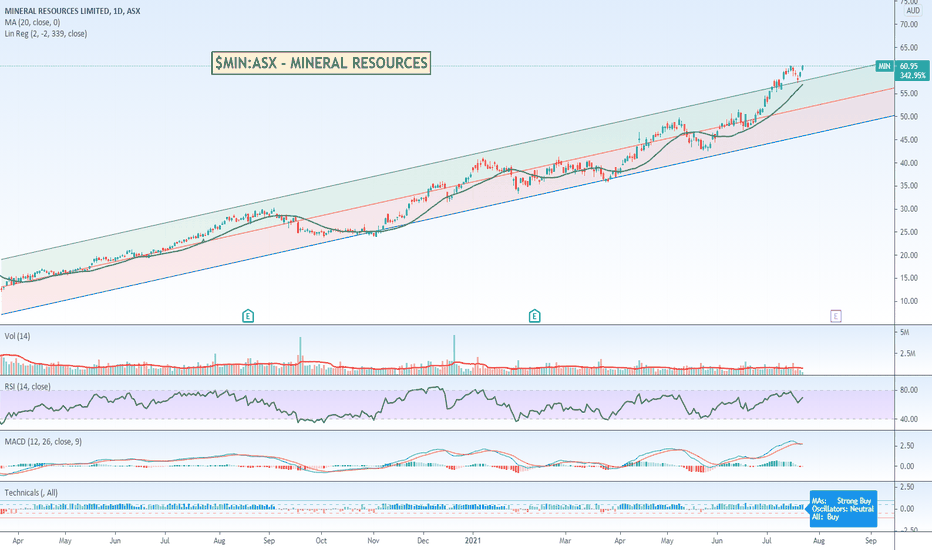Image resolution: width=932 pixels, height=550 pixels.
Task: Click the 342.95% change label
Action: point(913,76)
